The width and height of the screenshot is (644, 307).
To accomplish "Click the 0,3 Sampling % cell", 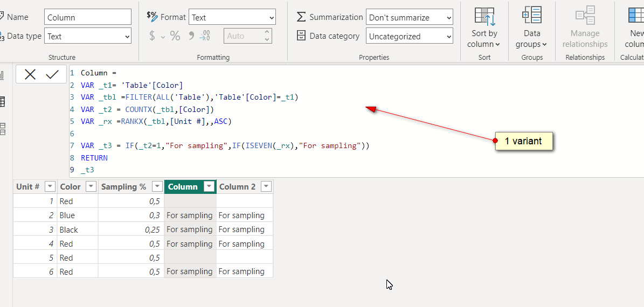I will [x=131, y=215].
